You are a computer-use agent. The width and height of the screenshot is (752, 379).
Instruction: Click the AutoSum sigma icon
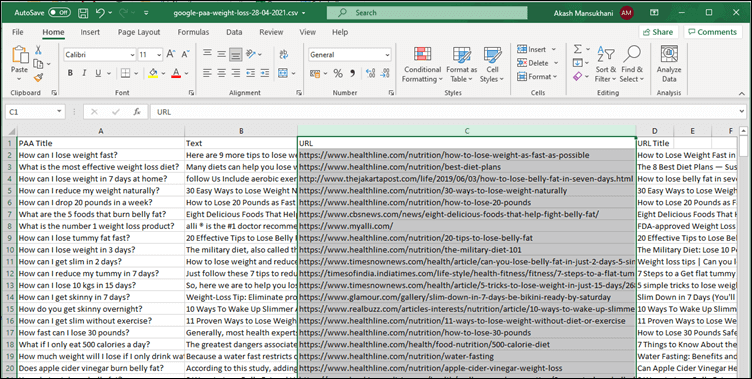click(x=578, y=49)
